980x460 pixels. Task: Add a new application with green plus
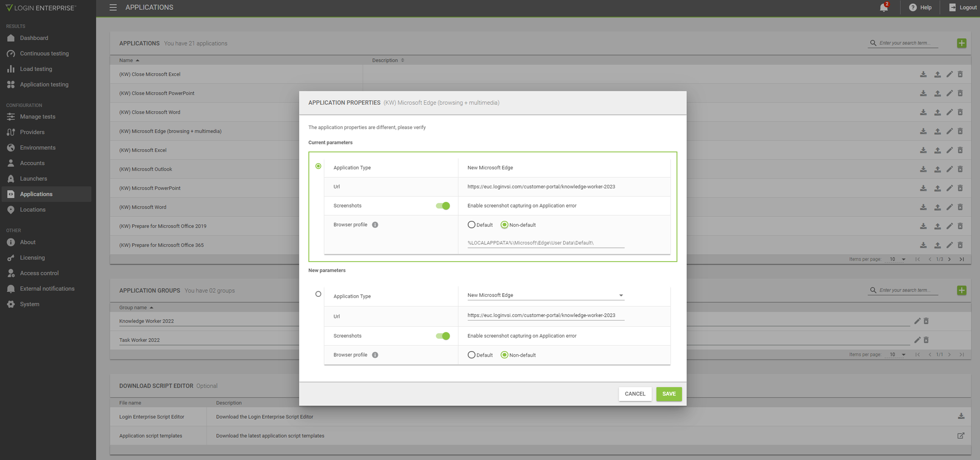coord(961,43)
